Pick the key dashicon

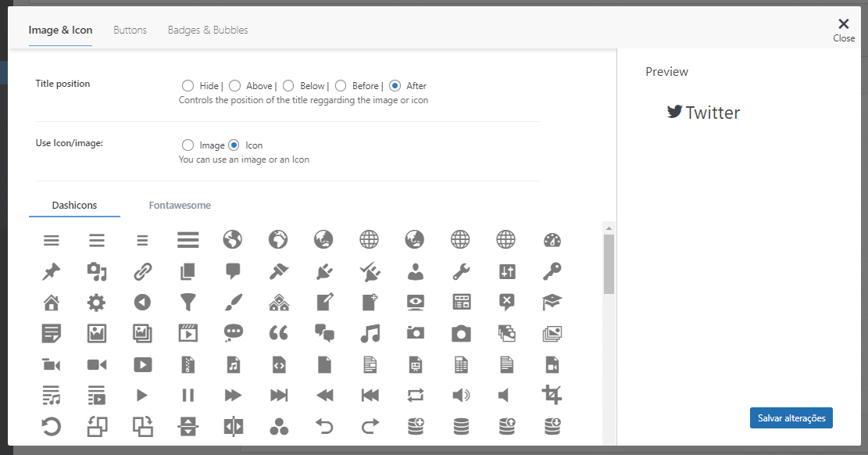552,271
